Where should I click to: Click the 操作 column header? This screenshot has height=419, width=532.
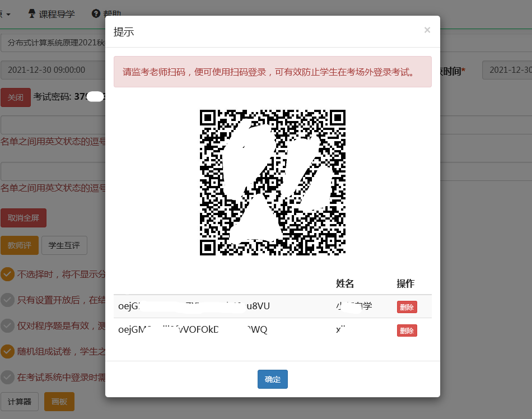click(x=405, y=283)
